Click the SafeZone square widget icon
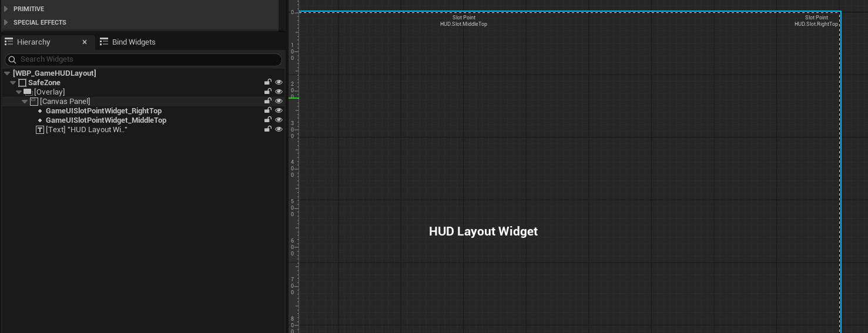 coord(22,83)
